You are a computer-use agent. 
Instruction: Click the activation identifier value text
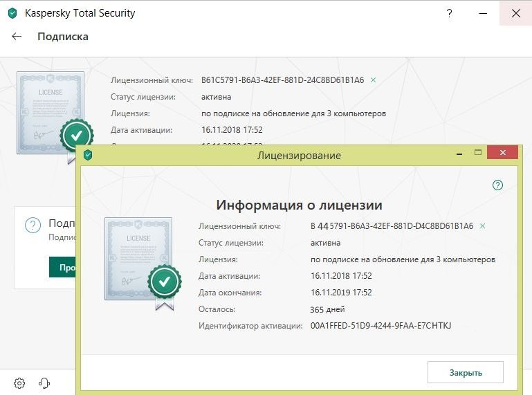[380, 326]
